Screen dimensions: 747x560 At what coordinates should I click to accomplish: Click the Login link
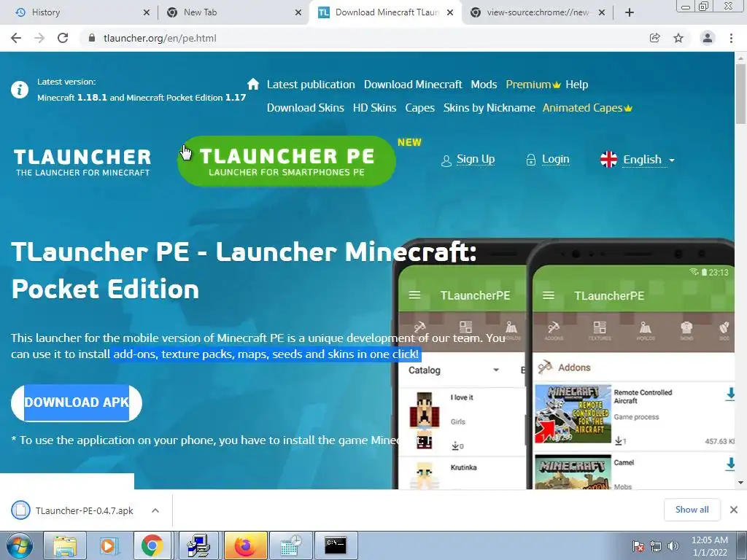pyautogui.click(x=555, y=159)
